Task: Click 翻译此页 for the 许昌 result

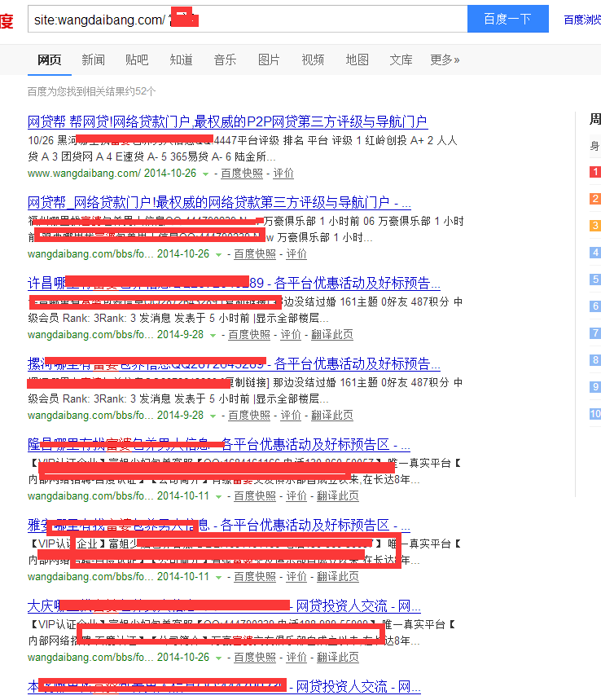Action: (332, 335)
